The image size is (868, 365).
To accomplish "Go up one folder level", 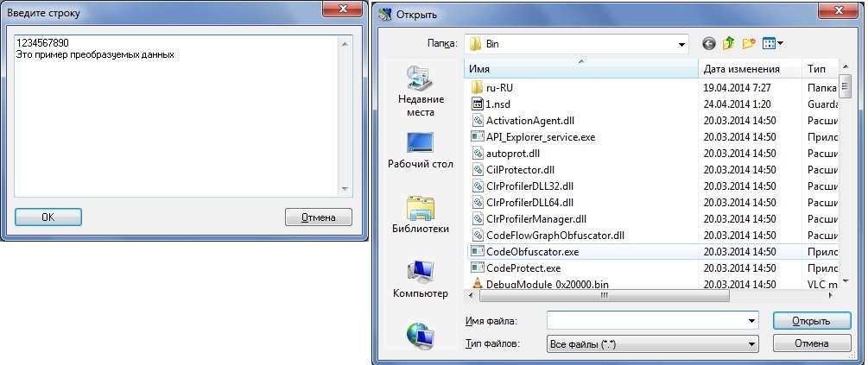I will point(729,43).
